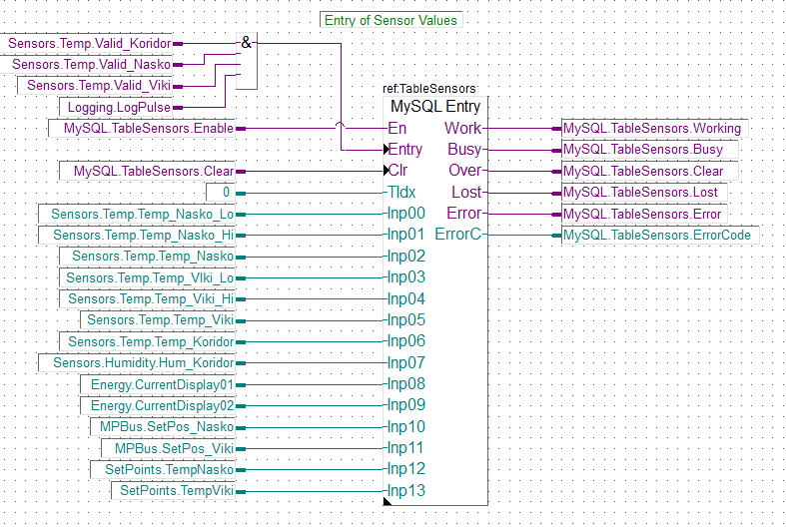Select MySQL.TableSensors.Lost output variable

point(644,193)
